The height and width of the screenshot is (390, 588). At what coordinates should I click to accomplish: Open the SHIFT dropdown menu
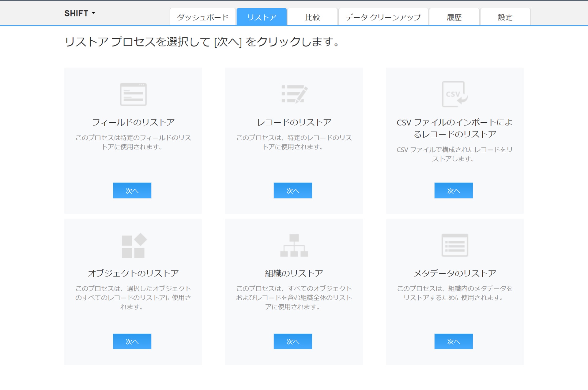click(80, 13)
